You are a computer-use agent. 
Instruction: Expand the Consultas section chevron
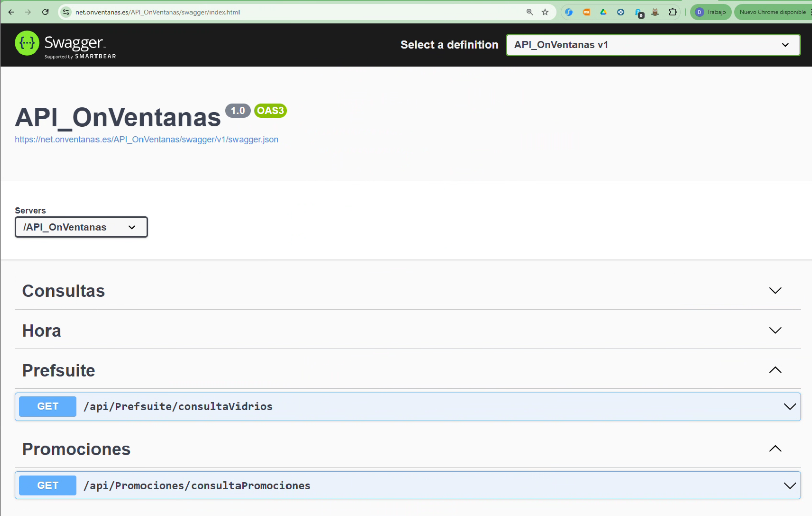[x=775, y=290]
